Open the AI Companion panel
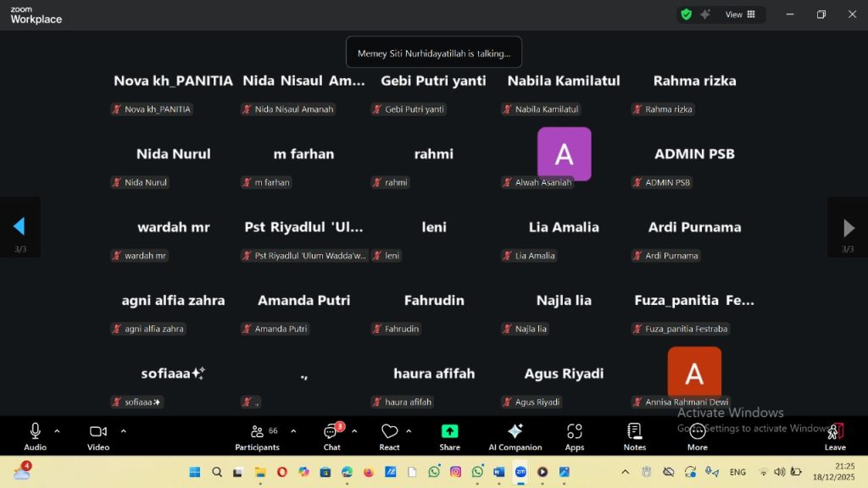The width and height of the screenshot is (868, 488). tap(515, 435)
